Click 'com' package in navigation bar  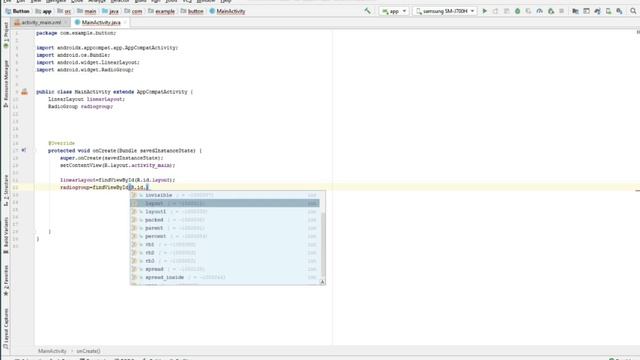point(133,11)
